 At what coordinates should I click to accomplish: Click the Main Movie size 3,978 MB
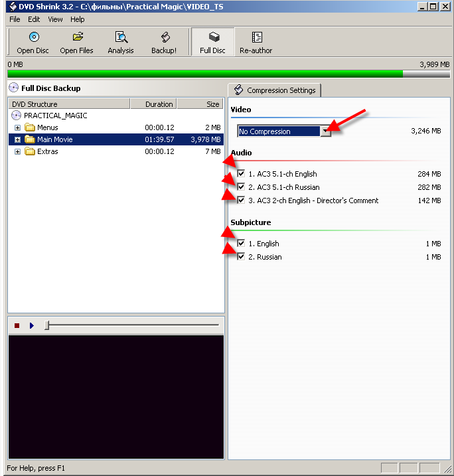(206, 139)
